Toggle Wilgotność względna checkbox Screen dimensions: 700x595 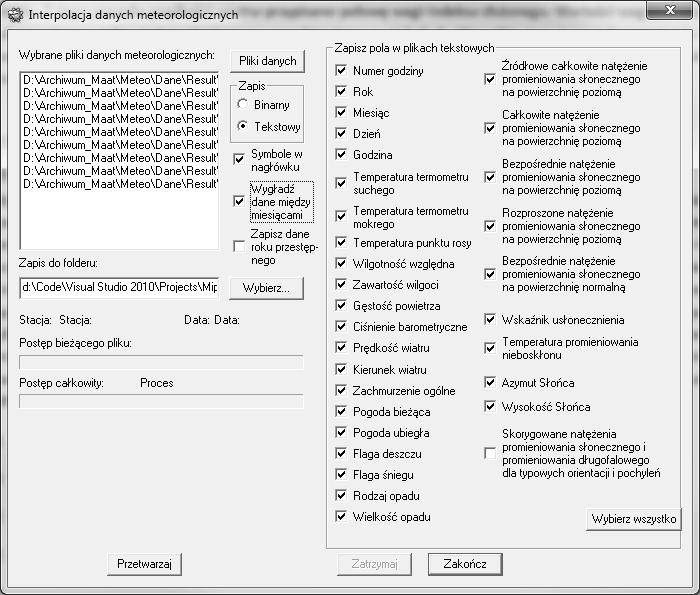(x=341, y=263)
